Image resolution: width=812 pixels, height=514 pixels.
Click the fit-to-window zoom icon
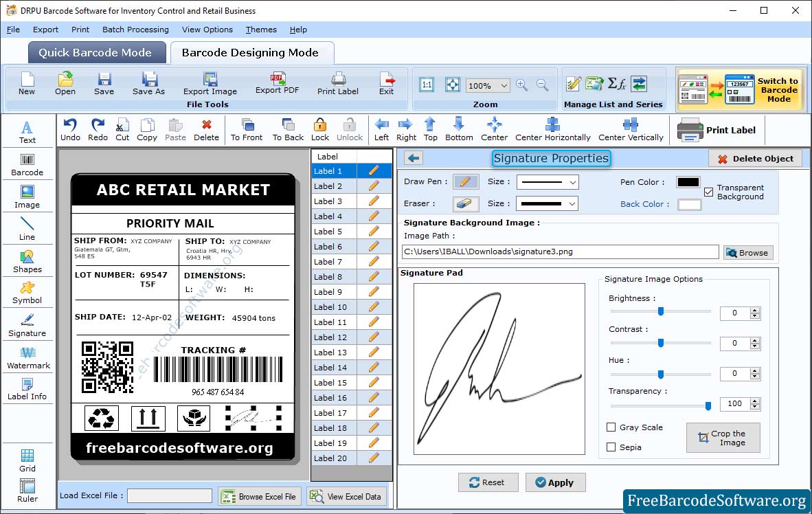[453, 85]
